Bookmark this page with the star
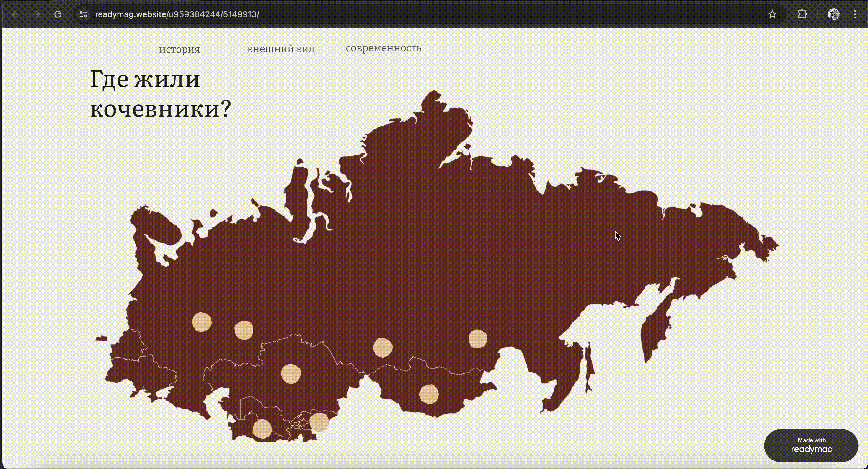This screenshot has height=469, width=868. (772, 14)
